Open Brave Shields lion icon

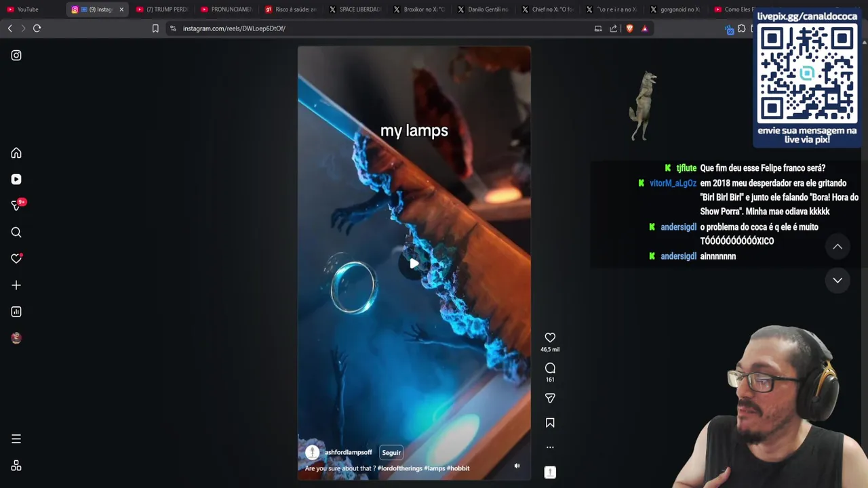click(629, 28)
